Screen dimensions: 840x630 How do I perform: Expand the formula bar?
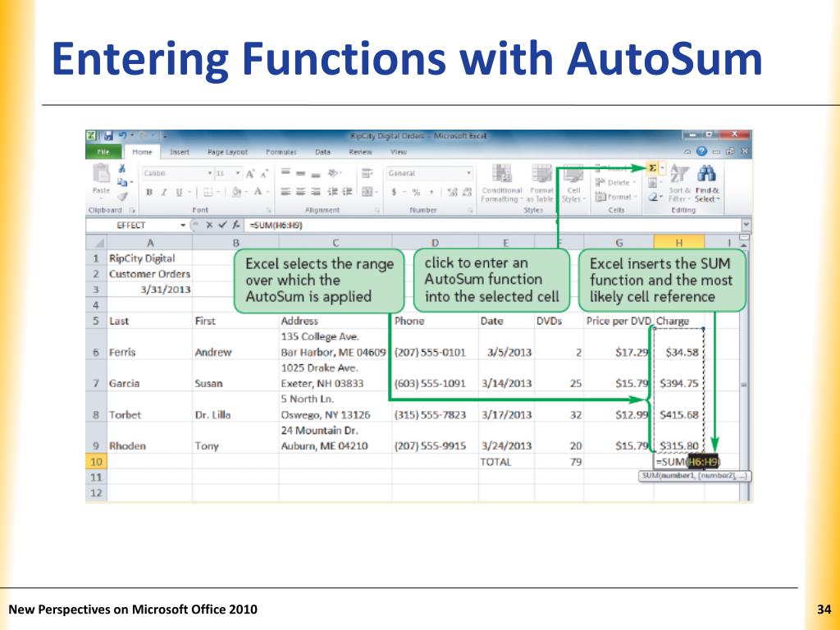click(x=746, y=225)
